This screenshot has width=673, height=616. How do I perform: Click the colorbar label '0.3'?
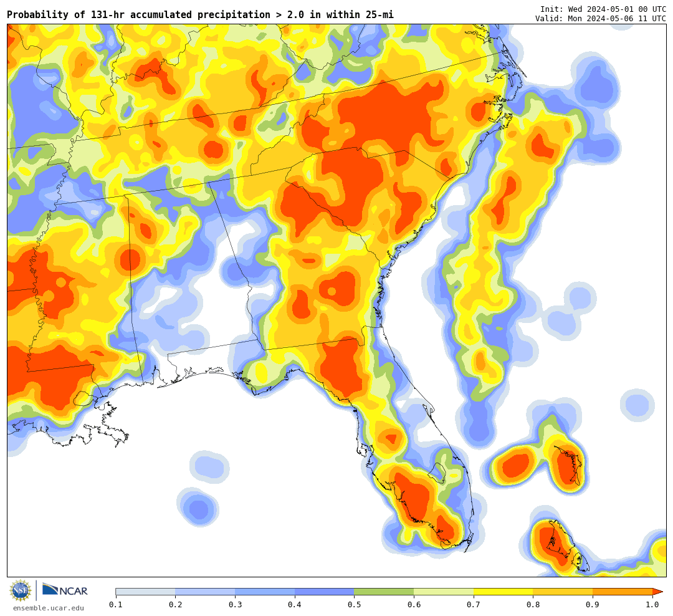coord(235,604)
